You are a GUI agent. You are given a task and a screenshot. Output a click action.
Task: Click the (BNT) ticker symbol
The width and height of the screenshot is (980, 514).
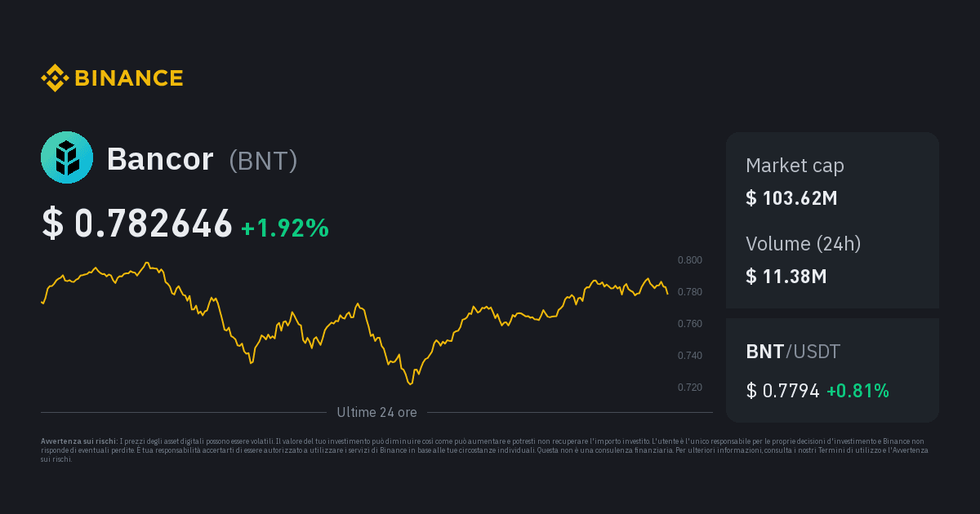(x=263, y=161)
